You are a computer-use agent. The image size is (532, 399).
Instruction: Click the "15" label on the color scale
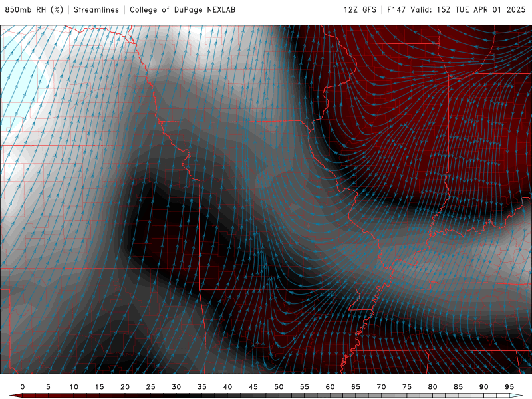point(99,387)
